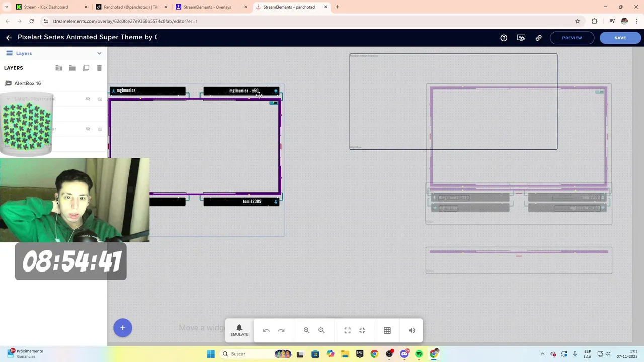Bookmark this page with star icon
The image size is (644, 362).
click(x=578, y=21)
